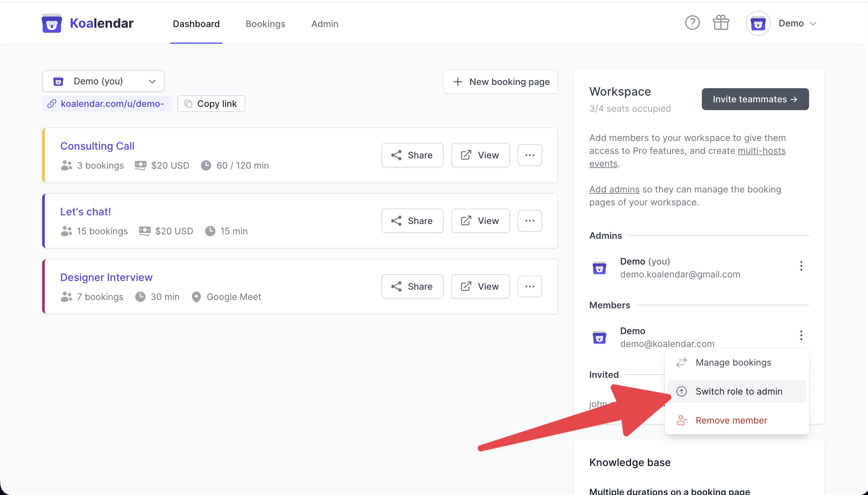Image resolution: width=868 pixels, height=495 pixels.
Task: Open the koalendar.com/u/demo- link
Action: click(x=112, y=104)
